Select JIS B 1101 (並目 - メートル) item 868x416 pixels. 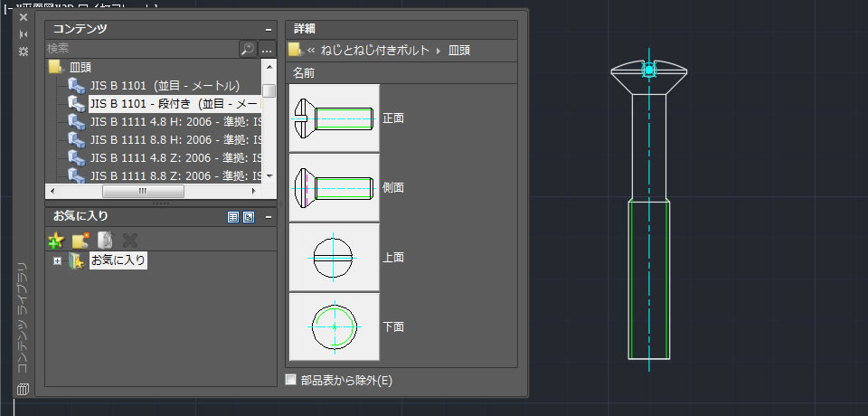(x=165, y=86)
